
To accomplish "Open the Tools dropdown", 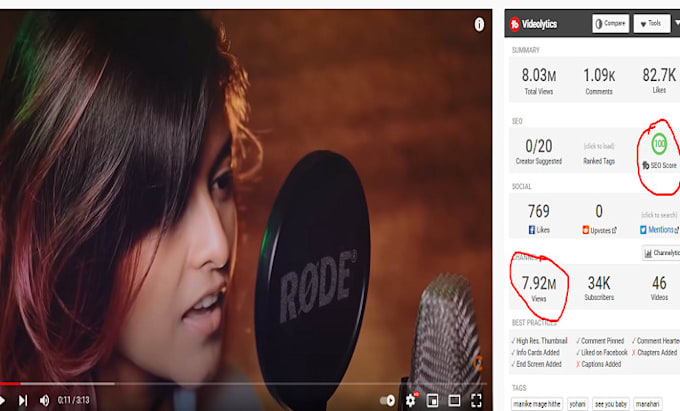I will (x=651, y=23).
